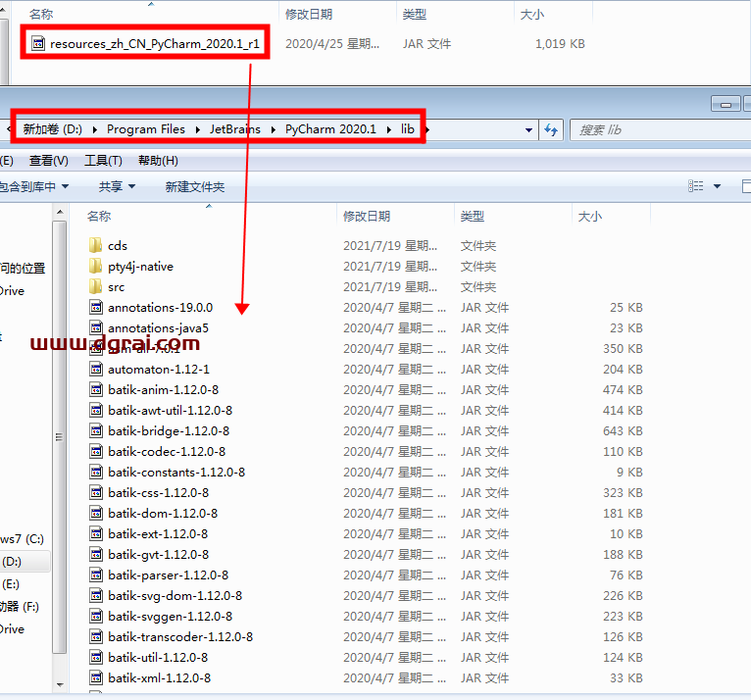Expand the arrow after 新加卷 (D:) in path
Viewport: 751px width, 700px height.
point(95,129)
